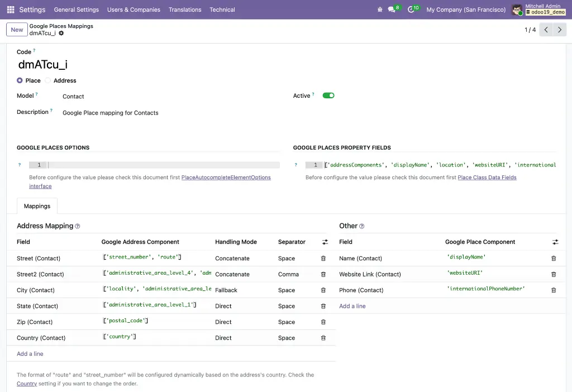572x392 pixels.
Task: Delete the Website Link (Contact) row
Action: 554,274
